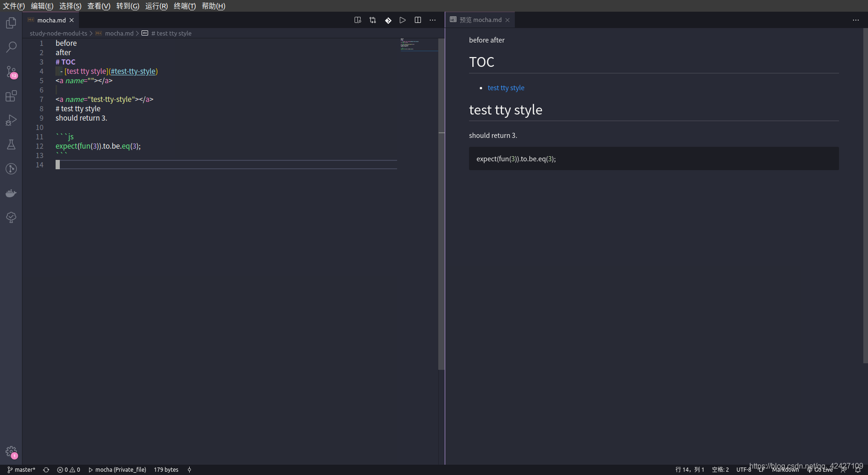Place cursor on line 14 in editor

[x=226, y=165]
